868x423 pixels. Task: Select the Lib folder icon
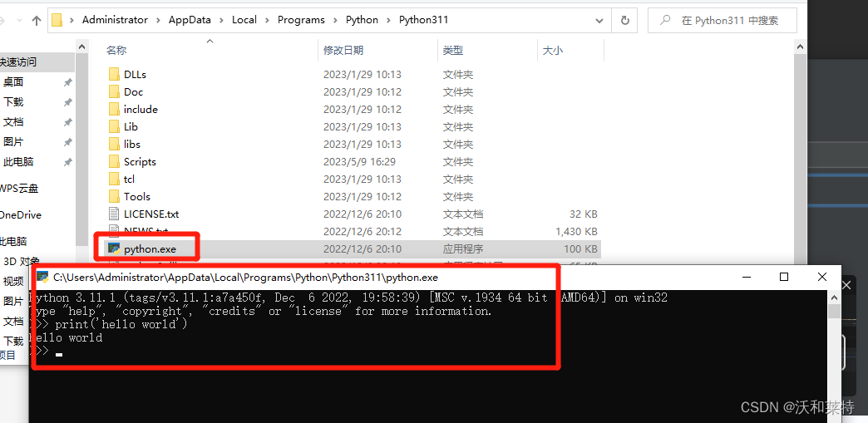click(x=114, y=127)
